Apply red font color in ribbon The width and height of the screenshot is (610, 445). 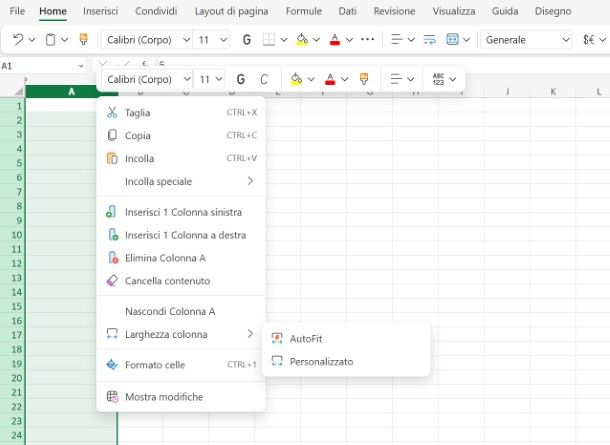coord(335,40)
